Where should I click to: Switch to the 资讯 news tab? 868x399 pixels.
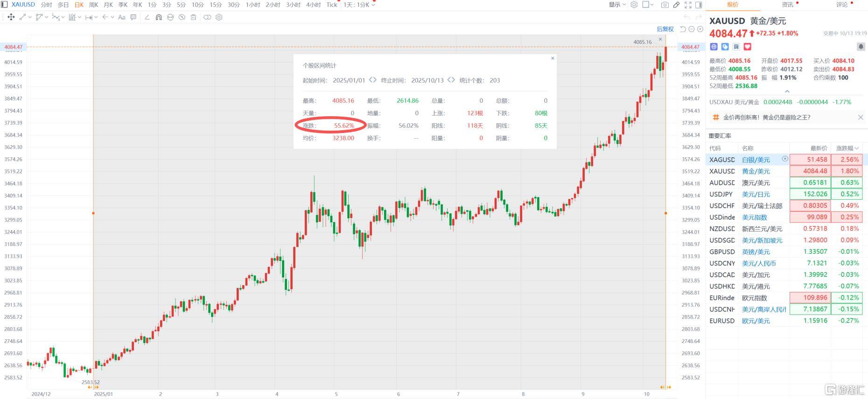coord(787,5)
